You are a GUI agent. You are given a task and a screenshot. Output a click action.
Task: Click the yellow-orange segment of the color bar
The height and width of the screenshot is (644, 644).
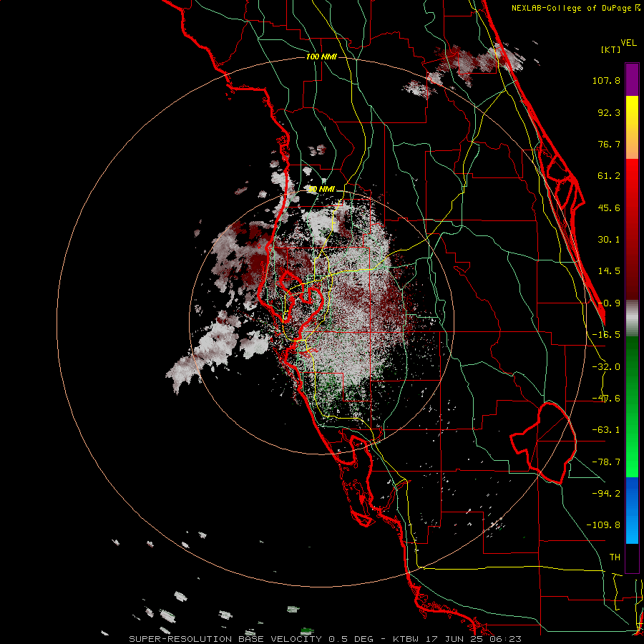coord(632,127)
